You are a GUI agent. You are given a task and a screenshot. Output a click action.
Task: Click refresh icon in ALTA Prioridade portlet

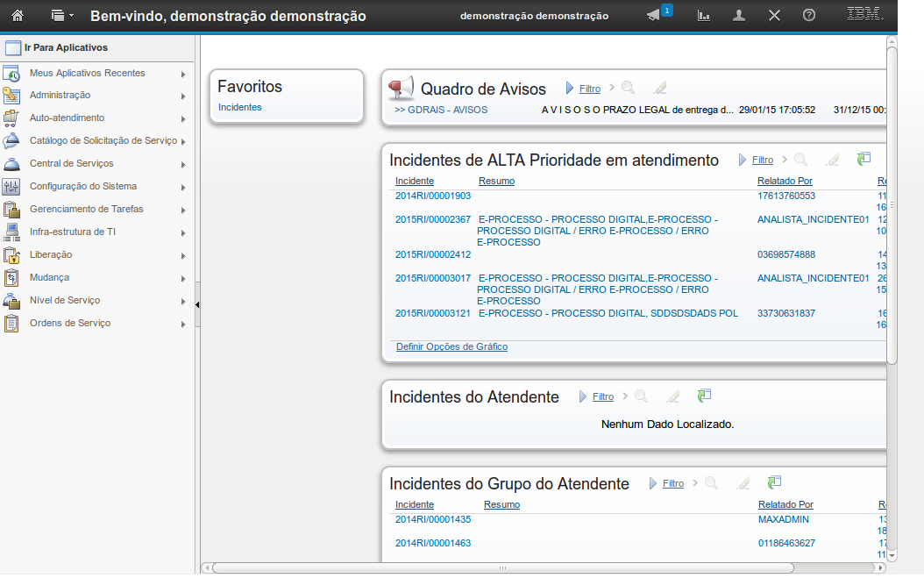pos(864,159)
